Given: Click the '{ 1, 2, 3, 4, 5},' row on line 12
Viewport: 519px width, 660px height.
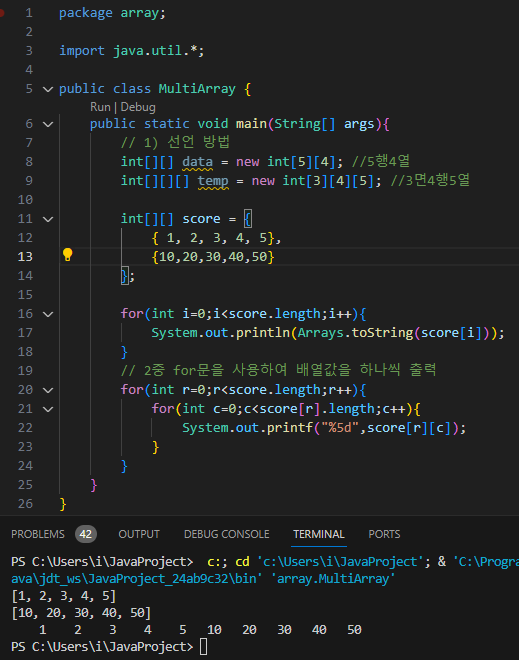Looking at the screenshot, I should [x=216, y=238].
